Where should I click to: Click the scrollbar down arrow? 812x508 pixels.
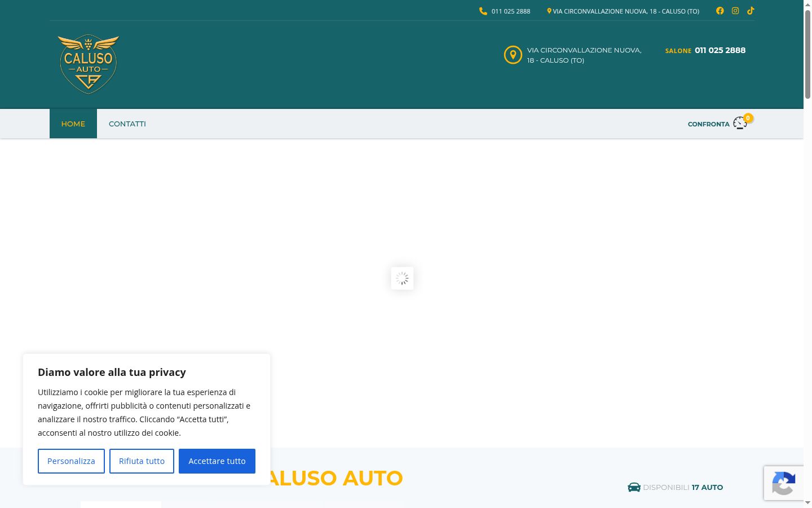(x=807, y=502)
